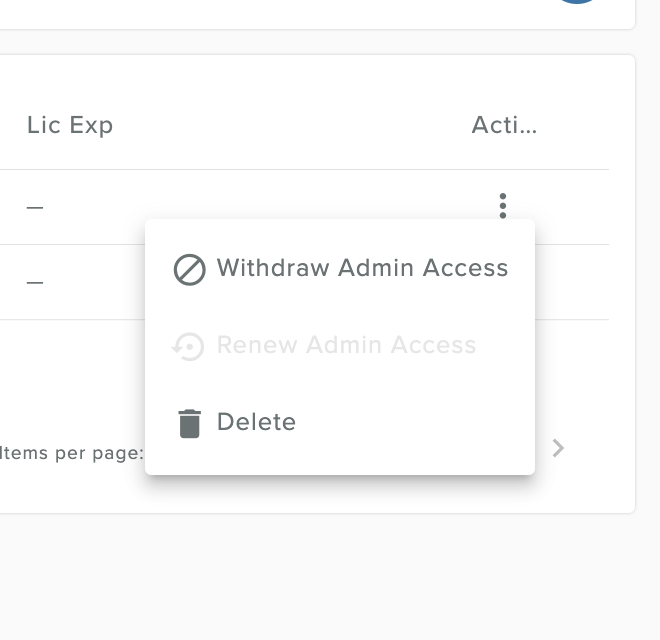
Task: Choose Delete from the context menu
Action: [x=340, y=422]
